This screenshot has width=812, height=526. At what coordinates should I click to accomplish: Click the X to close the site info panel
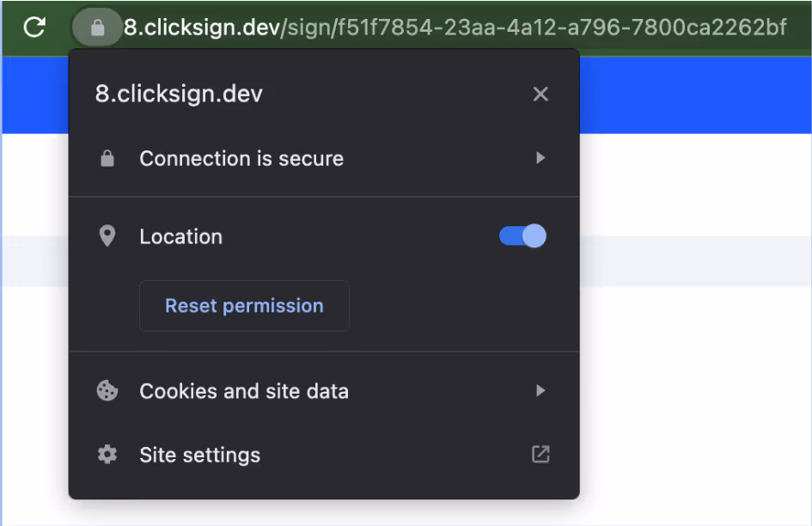click(540, 94)
